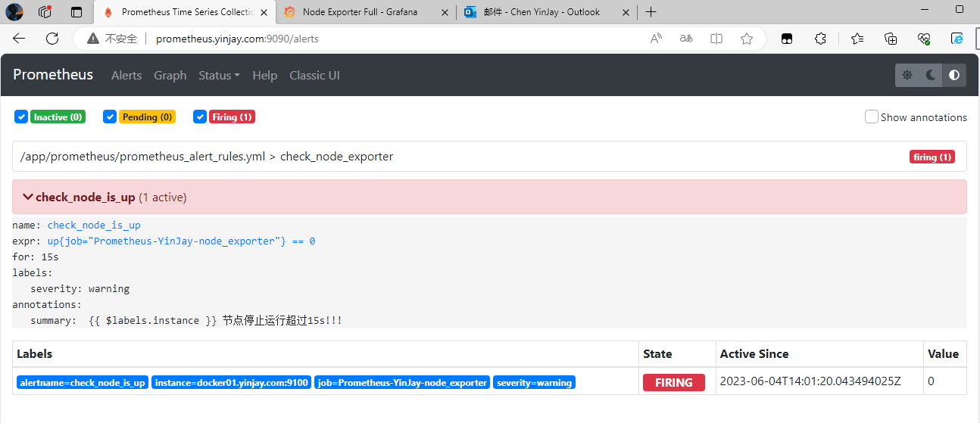This screenshot has width=980, height=423.
Task: Click the severity=warning label badge
Action: [x=534, y=382]
